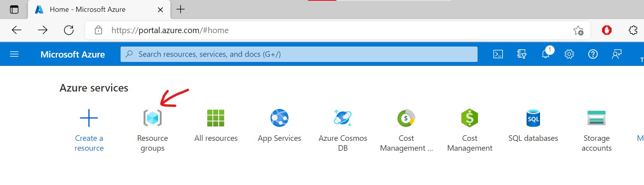Viewport: 644px width, 185px height.
Task: Click the Feedback icon in header
Action: click(x=617, y=54)
